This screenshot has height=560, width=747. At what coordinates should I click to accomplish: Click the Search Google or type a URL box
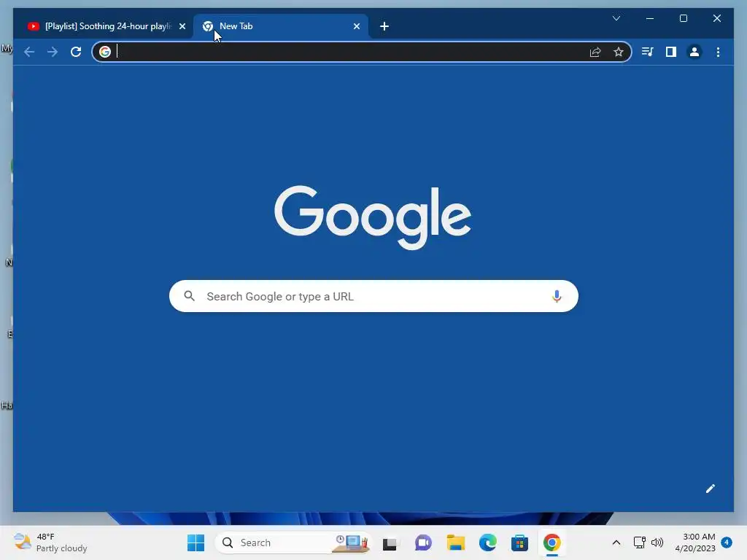pos(373,296)
